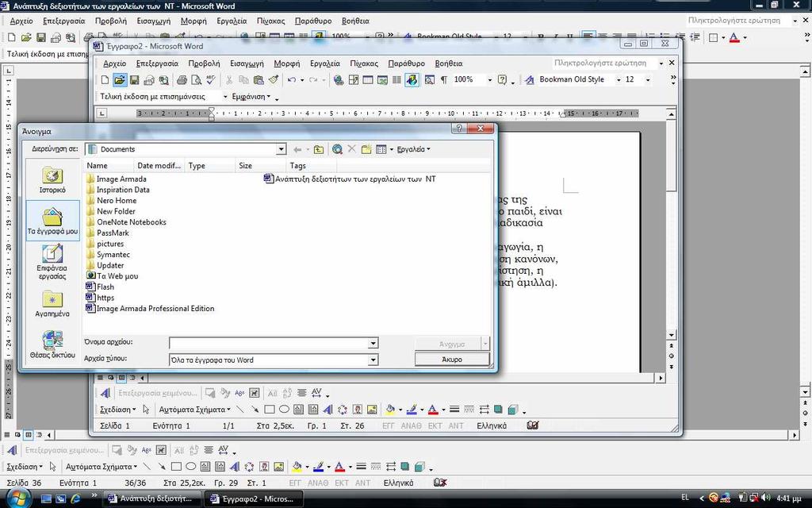Select Rectangle tool in Έγγραφο2 drawing toolbar
The height and width of the screenshot is (508, 812).
[x=270, y=410]
